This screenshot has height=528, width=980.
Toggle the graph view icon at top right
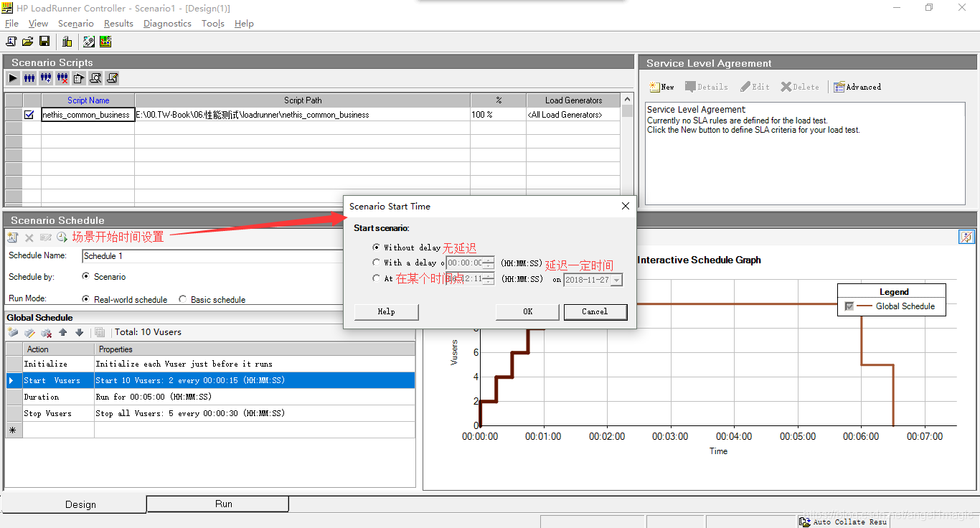point(967,237)
